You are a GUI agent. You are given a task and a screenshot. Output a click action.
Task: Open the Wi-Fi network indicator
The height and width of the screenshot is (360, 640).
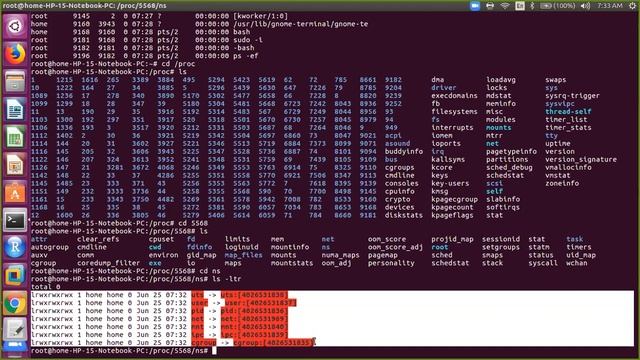point(505,6)
